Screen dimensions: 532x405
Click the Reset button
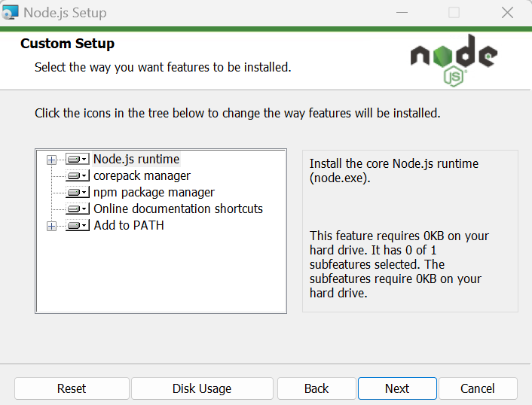coord(72,388)
